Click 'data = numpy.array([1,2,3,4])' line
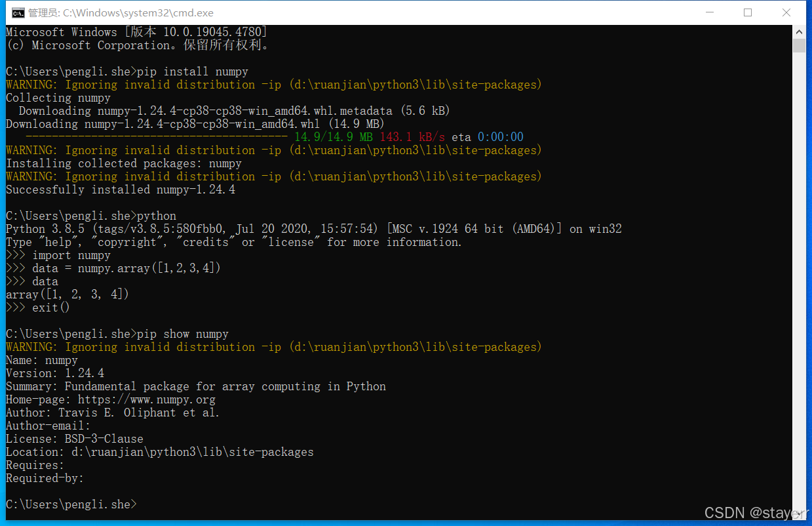Image resolution: width=812 pixels, height=526 pixels. [x=113, y=268]
